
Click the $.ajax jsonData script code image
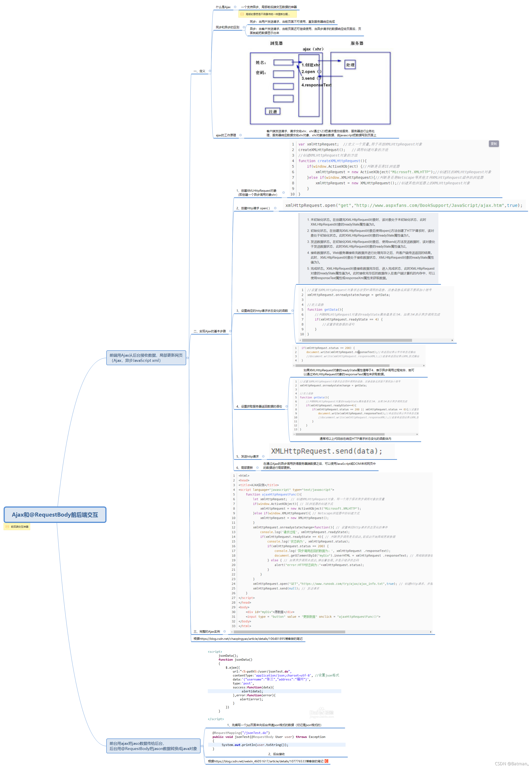[274, 685]
